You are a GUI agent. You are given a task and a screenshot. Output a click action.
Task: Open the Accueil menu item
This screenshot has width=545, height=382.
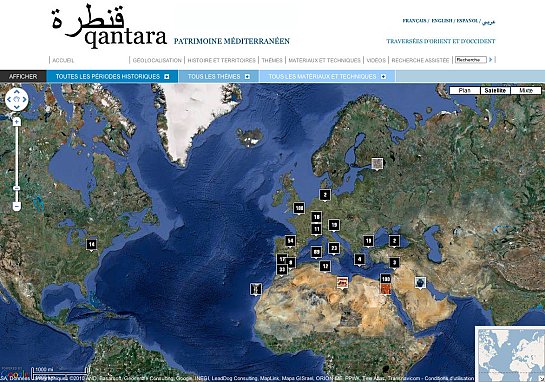point(63,60)
